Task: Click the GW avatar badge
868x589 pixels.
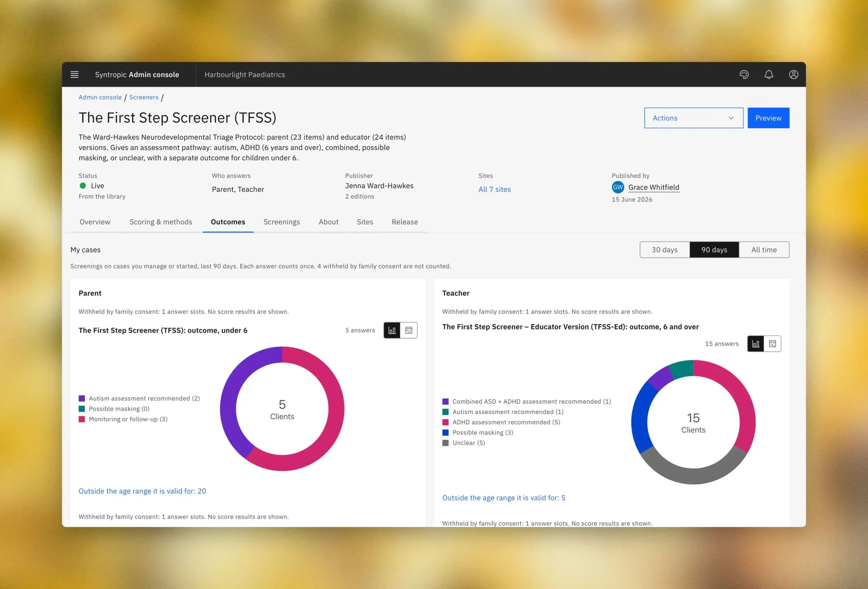Action: pyautogui.click(x=618, y=187)
